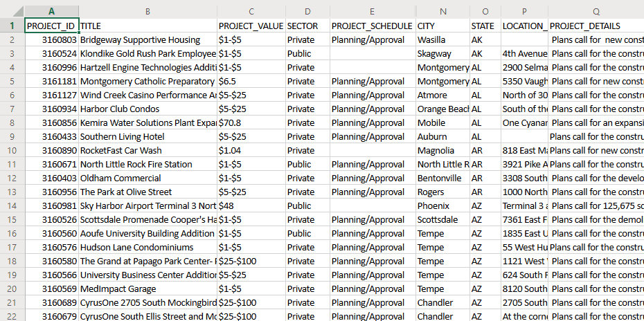Select Public sector cell for Skagway row

(x=307, y=54)
